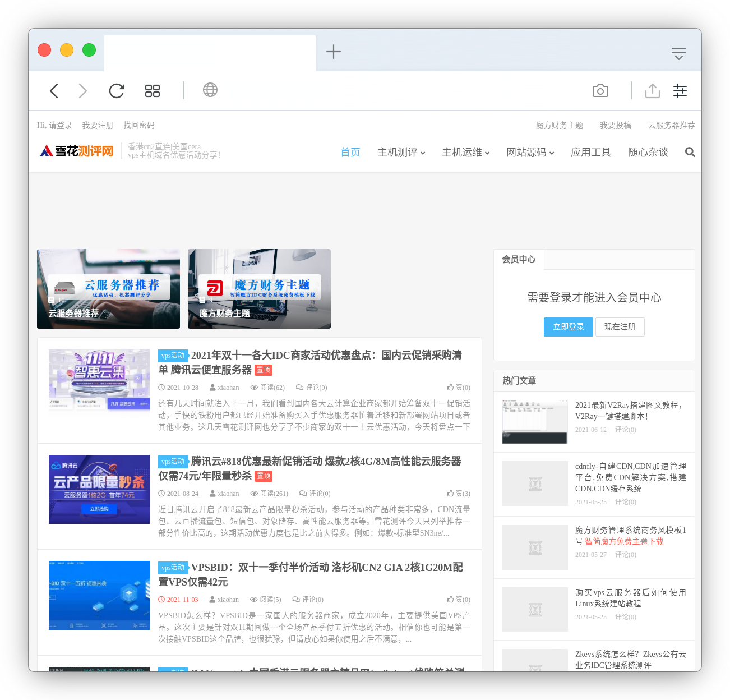Click the 雪花测评网 site logo

[x=77, y=151]
